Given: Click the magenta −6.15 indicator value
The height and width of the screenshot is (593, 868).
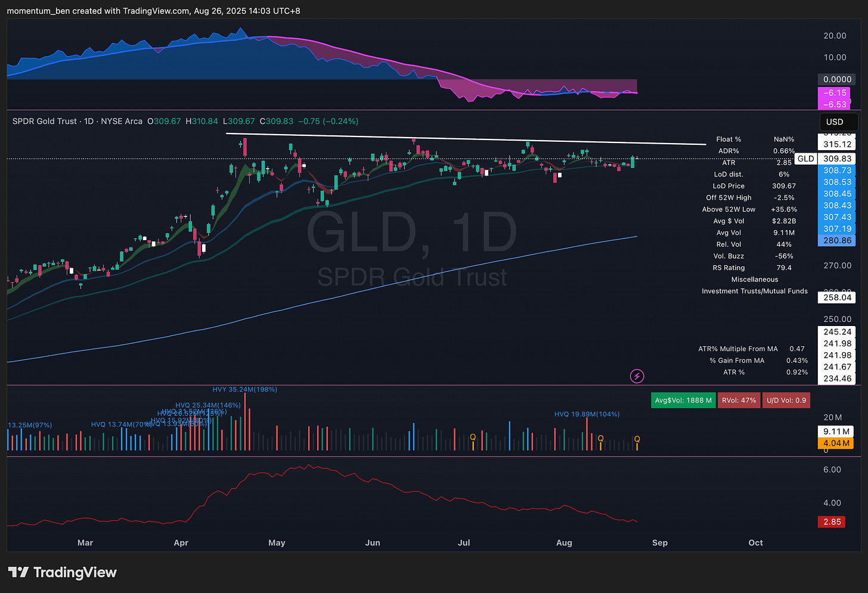Looking at the screenshot, I should (x=834, y=93).
